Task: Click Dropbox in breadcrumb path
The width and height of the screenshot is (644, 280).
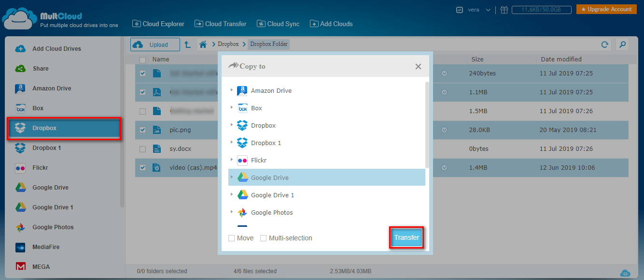Action: pyautogui.click(x=228, y=44)
